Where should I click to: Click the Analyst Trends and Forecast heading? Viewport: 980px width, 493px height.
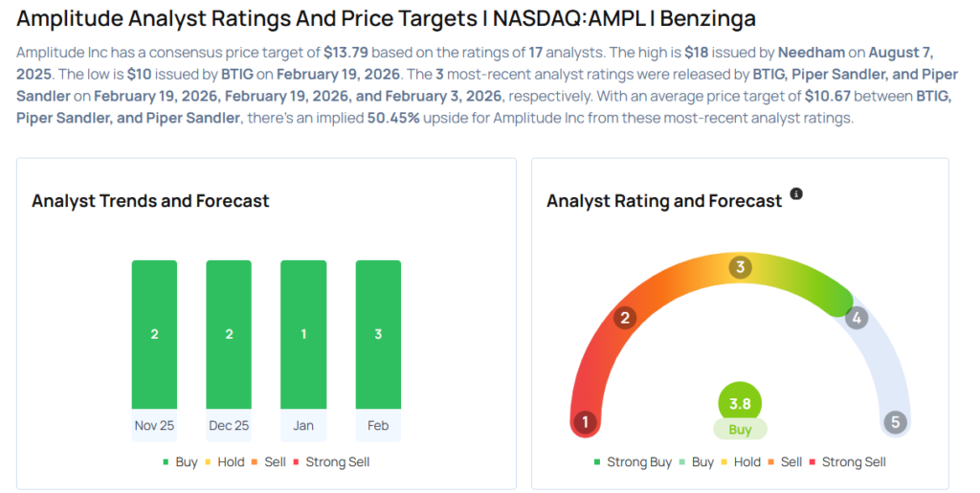[x=150, y=201]
